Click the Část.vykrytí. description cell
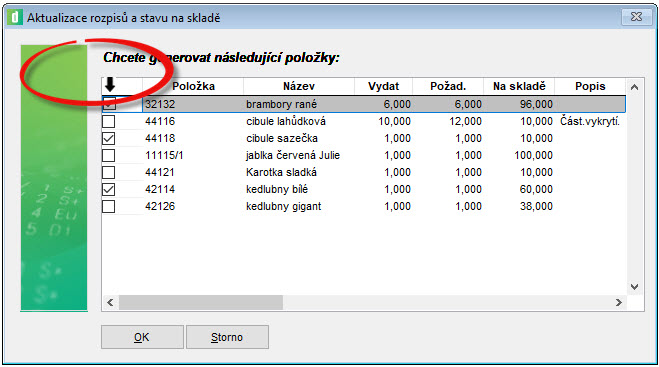This screenshot has height=367, width=659. click(590, 121)
